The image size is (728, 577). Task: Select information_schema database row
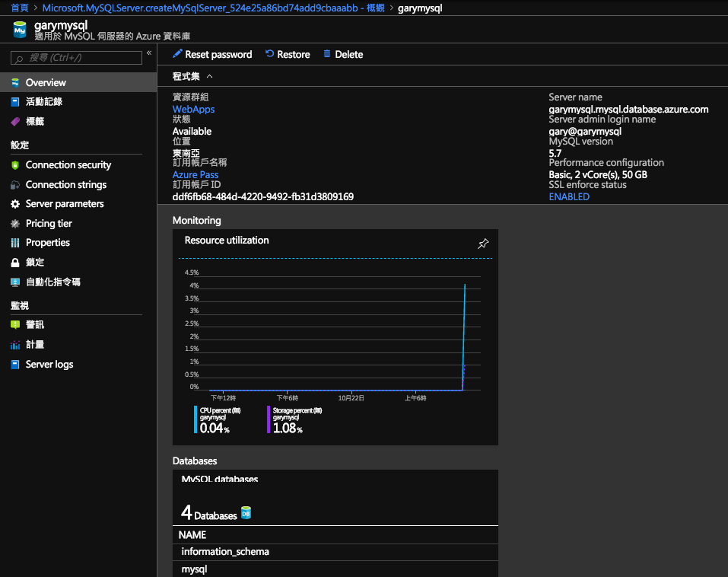[x=335, y=552]
